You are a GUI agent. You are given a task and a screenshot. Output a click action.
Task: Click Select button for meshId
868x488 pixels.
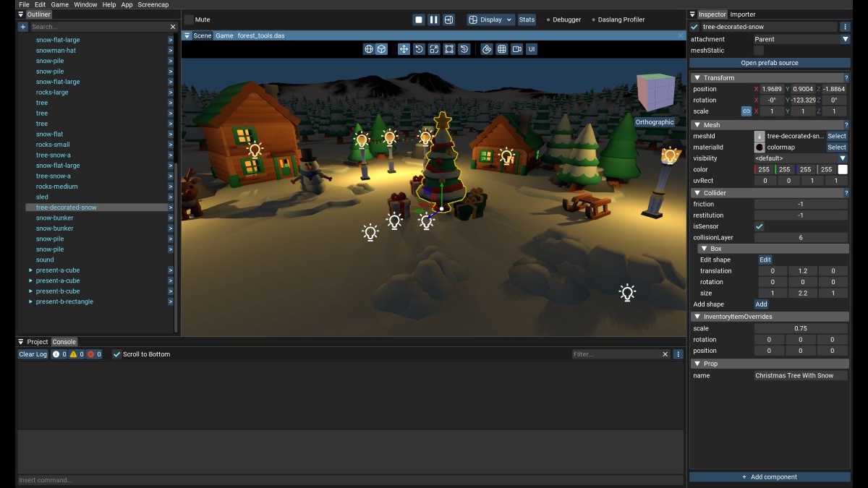[837, 136]
